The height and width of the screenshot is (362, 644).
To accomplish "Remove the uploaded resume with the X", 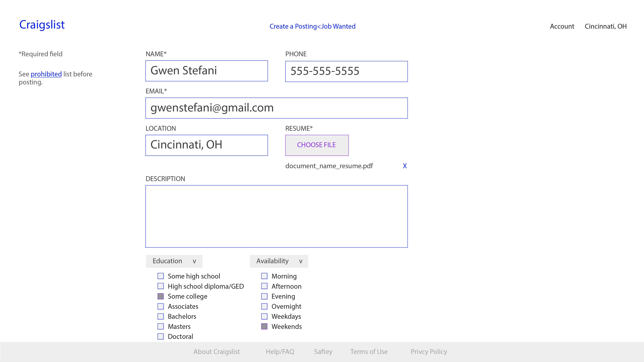I will [404, 166].
